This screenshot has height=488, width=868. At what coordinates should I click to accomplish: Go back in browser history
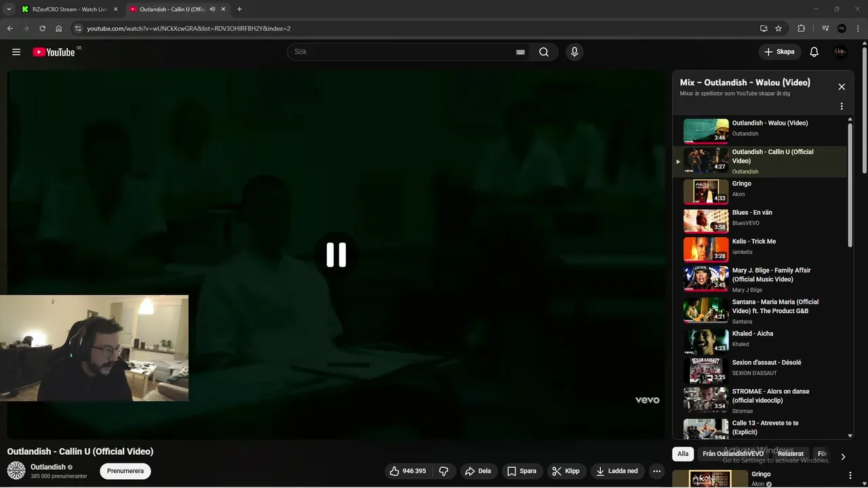tap(9, 28)
